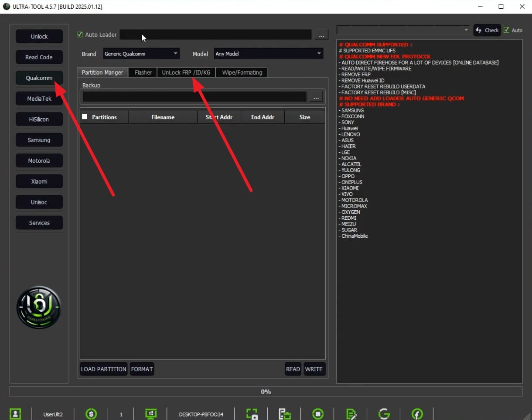Select Unisoc in the sidebar

39,202
